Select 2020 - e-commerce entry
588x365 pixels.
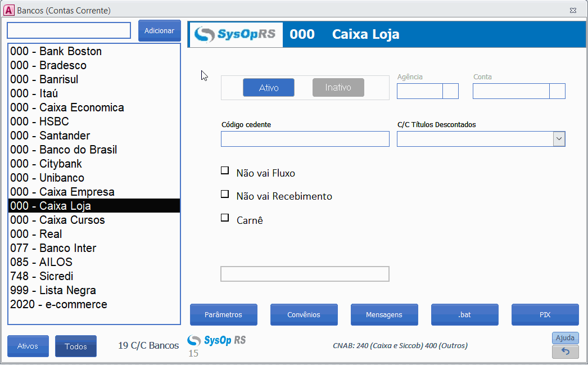tap(94, 304)
